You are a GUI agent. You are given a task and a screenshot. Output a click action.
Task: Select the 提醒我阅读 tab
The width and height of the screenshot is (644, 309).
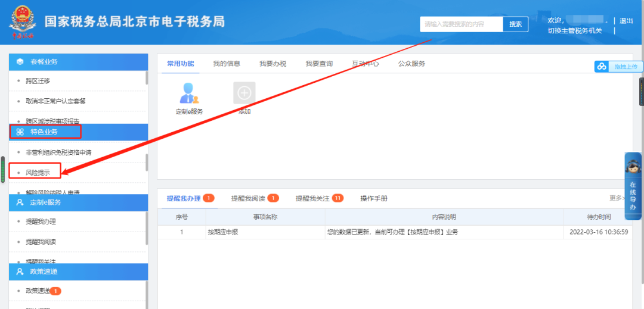click(x=248, y=199)
